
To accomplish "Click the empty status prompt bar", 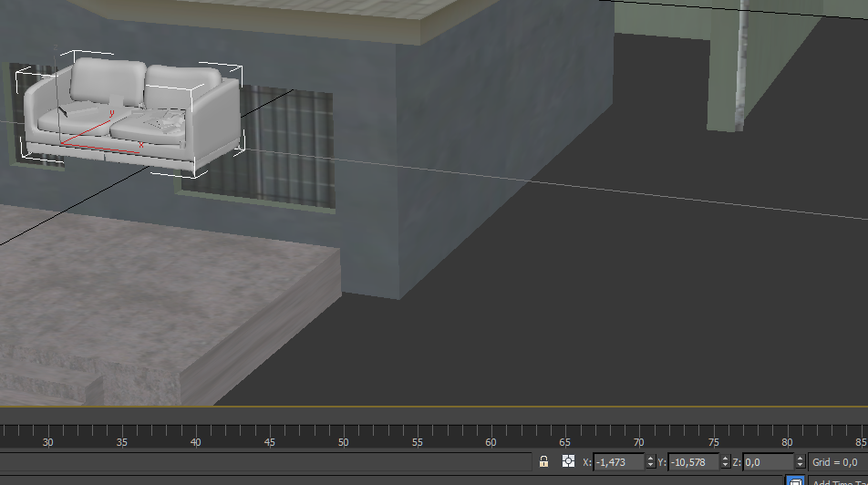I will point(264,462).
